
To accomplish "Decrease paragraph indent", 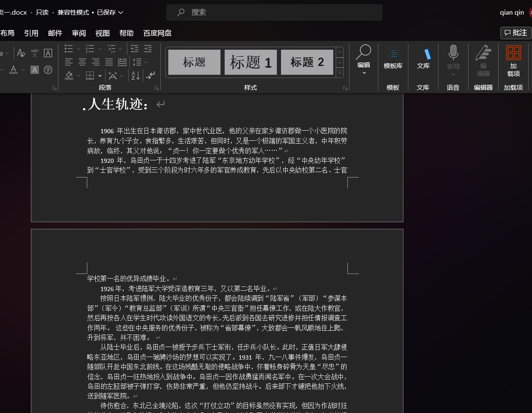I will [x=134, y=49].
